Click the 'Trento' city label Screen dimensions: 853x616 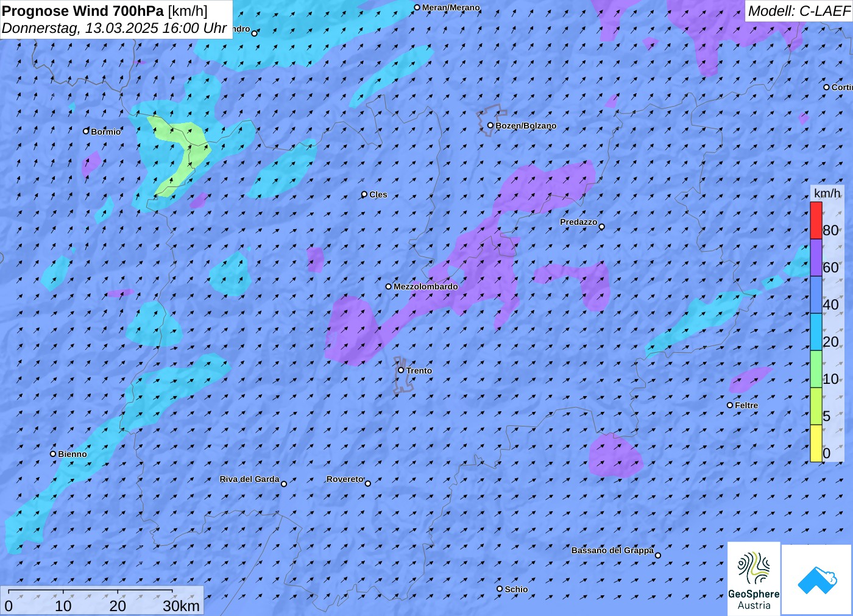(419, 370)
